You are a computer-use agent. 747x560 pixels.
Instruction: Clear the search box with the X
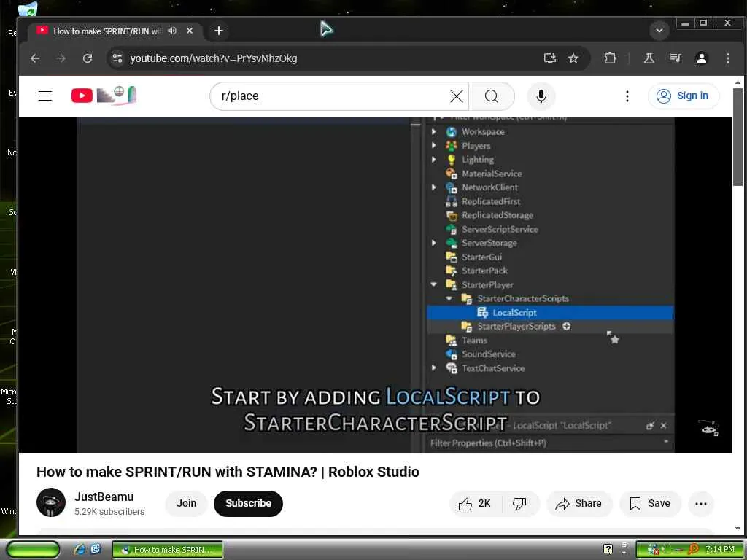coord(457,96)
